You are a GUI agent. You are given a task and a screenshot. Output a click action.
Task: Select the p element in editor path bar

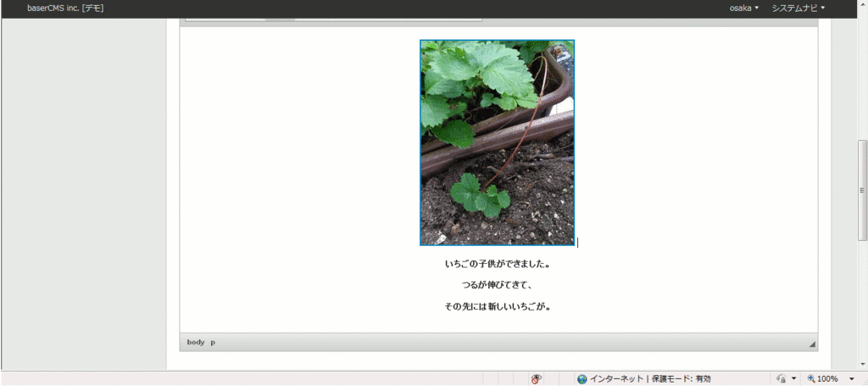pyautogui.click(x=213, y=342)
